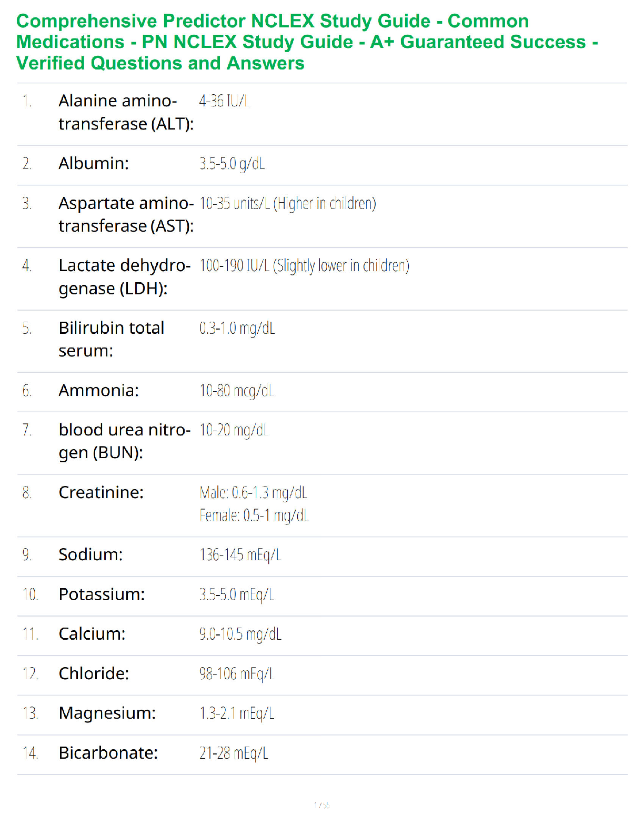Click the Potassium term label
This screenshot has width=644, height=834.
pos(102,594)
